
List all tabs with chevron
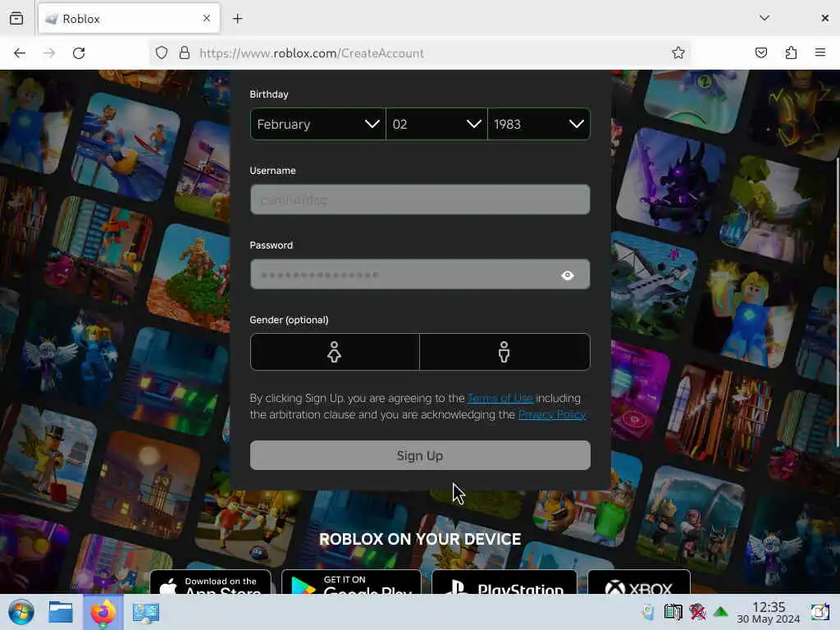point(765,18)
